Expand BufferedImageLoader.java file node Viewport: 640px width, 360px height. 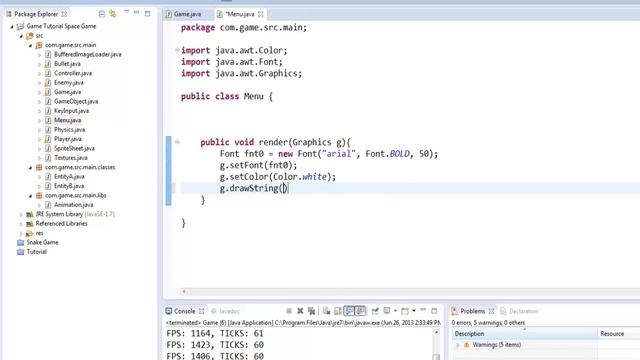point(39,54)
